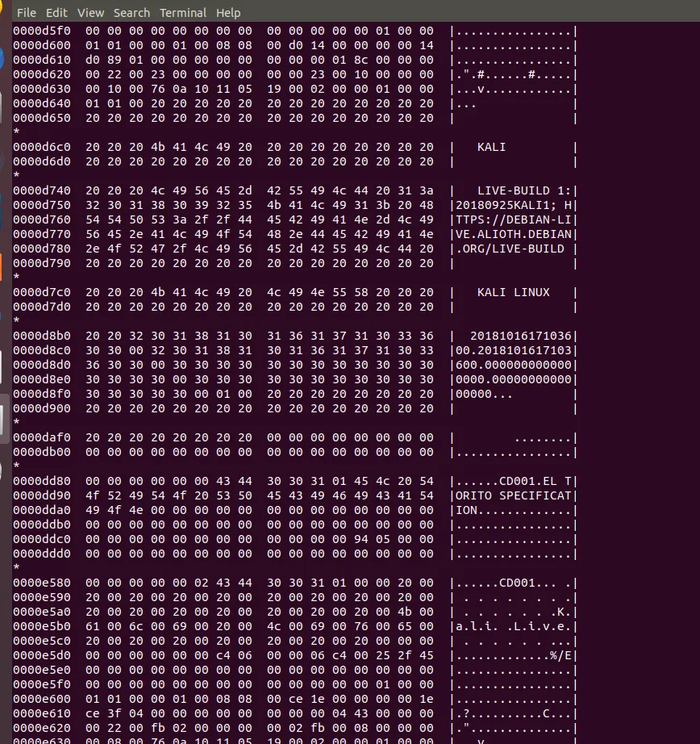This screenshot has height=744, width=700.
Task: Click the offset 0000daf0
Action: (x=42, y=437)
